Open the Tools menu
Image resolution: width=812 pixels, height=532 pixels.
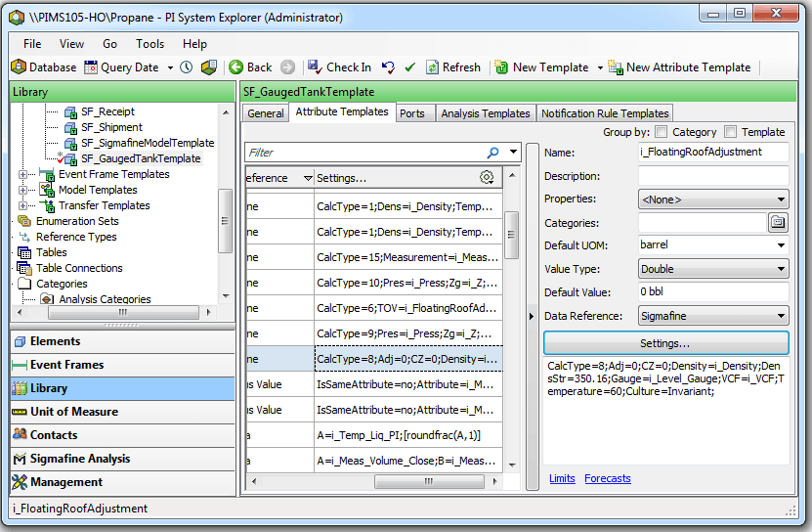(150, 44)
